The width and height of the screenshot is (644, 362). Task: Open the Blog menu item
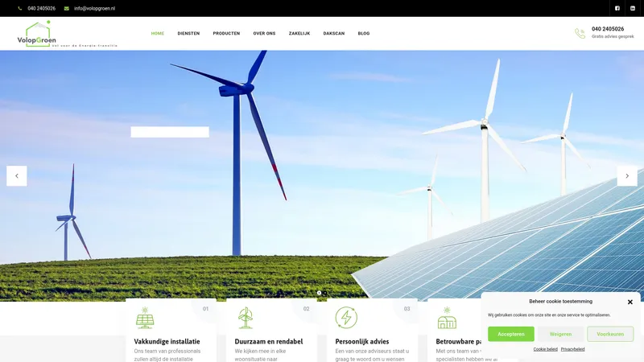(x=364, y=33)
